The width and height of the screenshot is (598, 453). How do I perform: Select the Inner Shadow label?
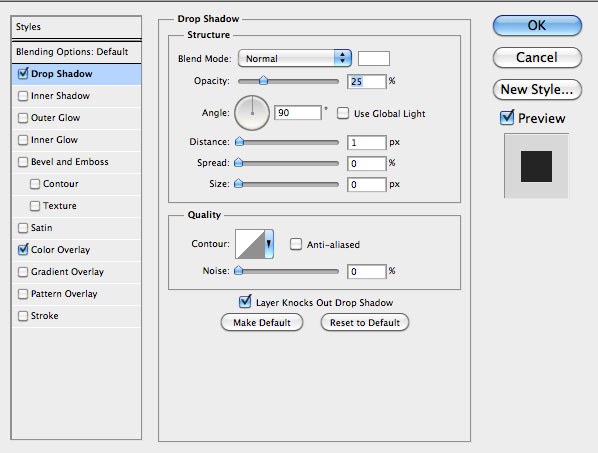(x=60, y=96)
